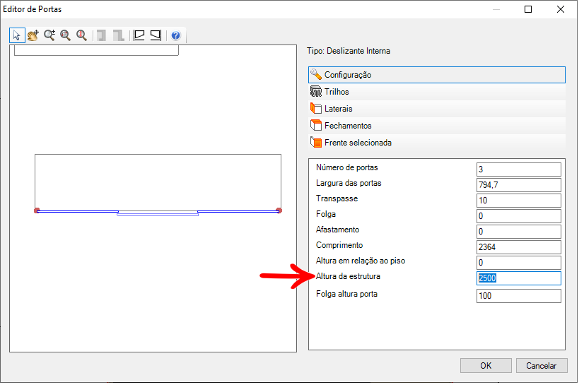The image size is (584, 392).
Task: Click the rail icon beside Trilhos
Action: [316, 92]
